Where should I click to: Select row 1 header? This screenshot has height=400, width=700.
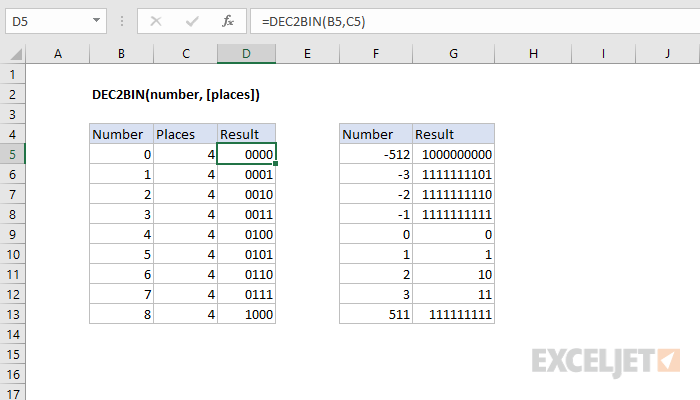[12, 74]
